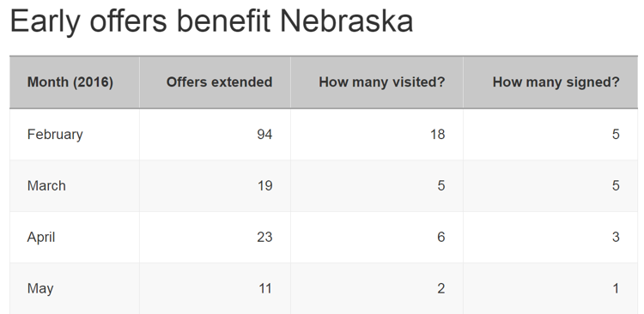644x314 pixels.
Task: Click the May signed value 1
Action: (x=616, y=288)
